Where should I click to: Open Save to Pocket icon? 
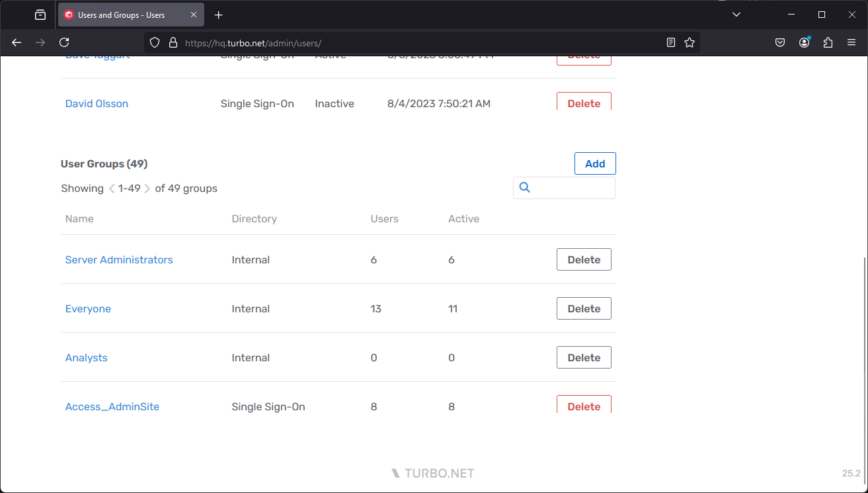[780, 42]
